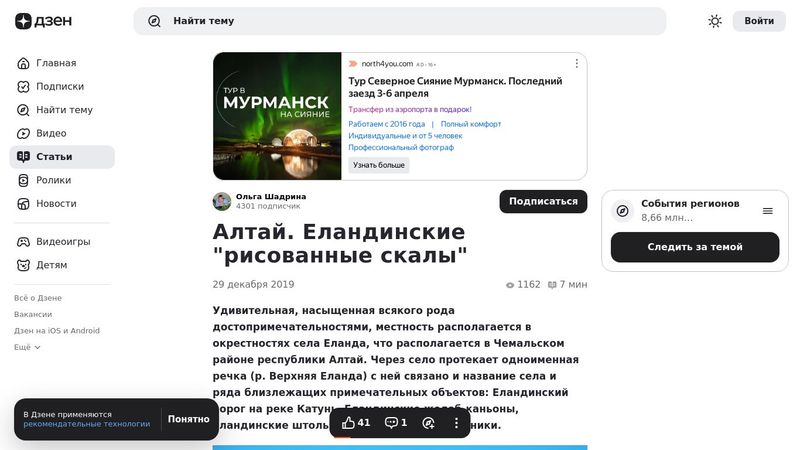Click Ольга Шадрина author avatar
Image resolution: width=800 pixels, height=450 pixels.
point(222,201)
